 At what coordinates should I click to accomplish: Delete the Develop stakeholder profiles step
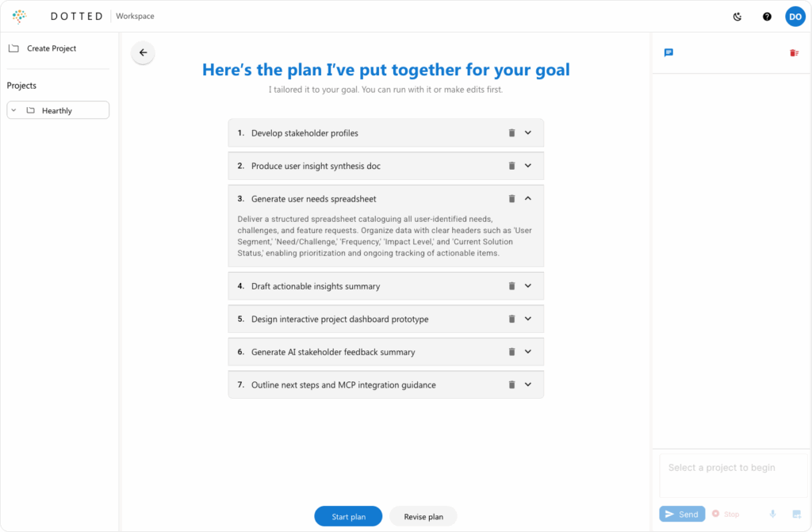(x=511, y=133)
